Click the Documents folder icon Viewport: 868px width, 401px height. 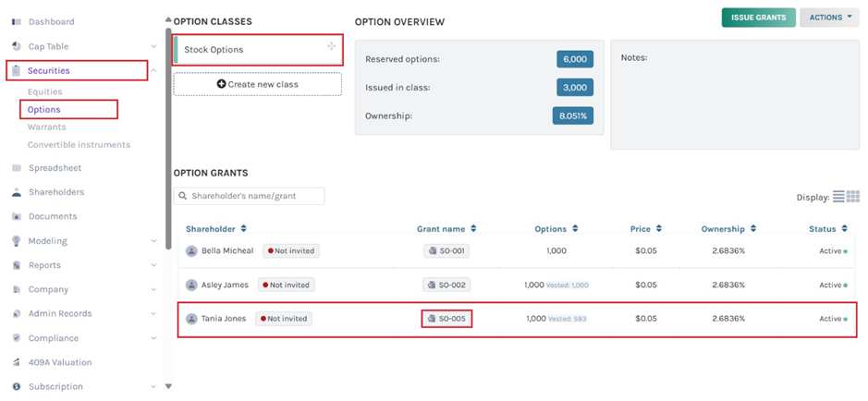17,217
